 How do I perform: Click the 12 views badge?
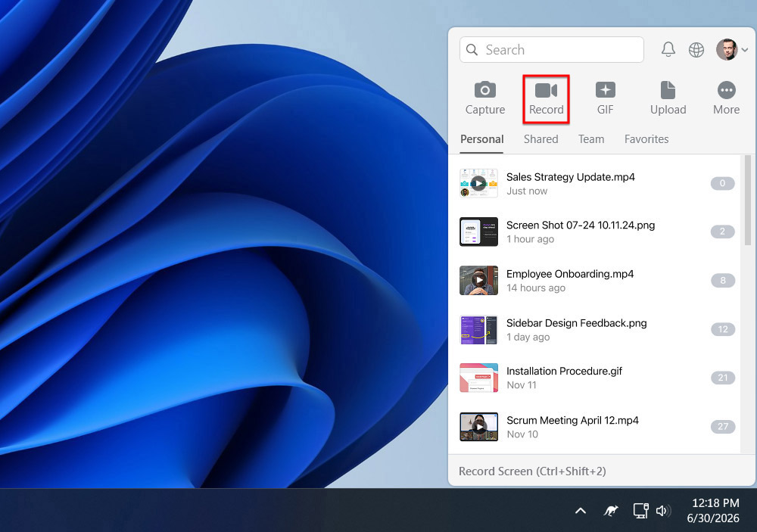(723, 329)
